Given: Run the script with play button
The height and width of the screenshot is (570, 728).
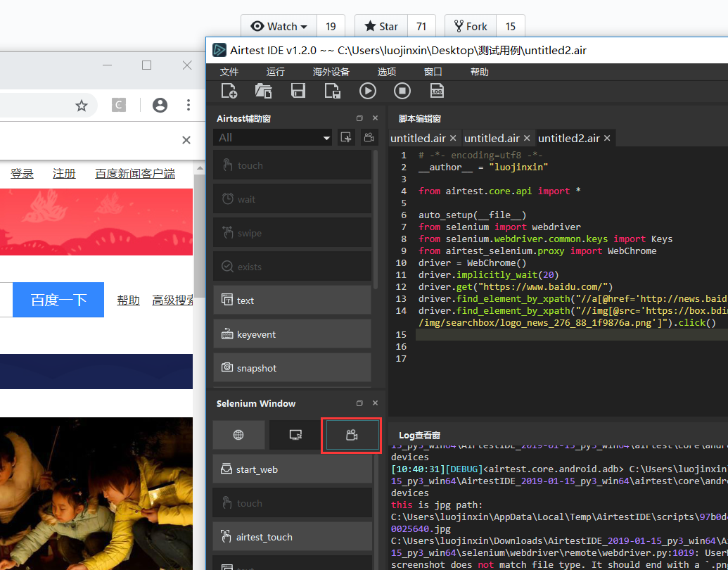Looking at the screenshot, I should [x=368, y=91].
